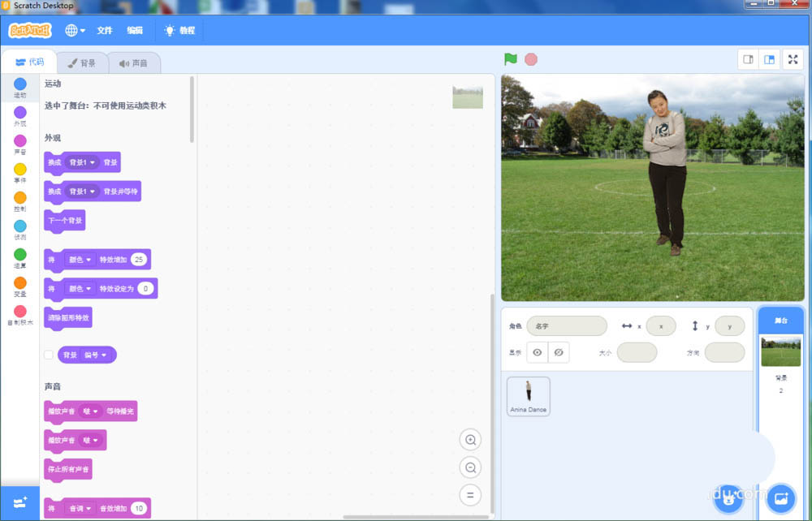
Task: Zoom out of the code workspace
Action: click(x=470, y=467)
